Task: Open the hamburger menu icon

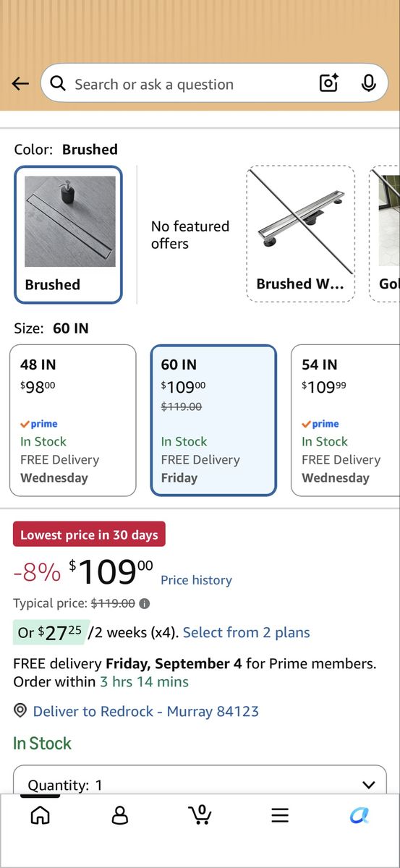Action: point(280,815)
